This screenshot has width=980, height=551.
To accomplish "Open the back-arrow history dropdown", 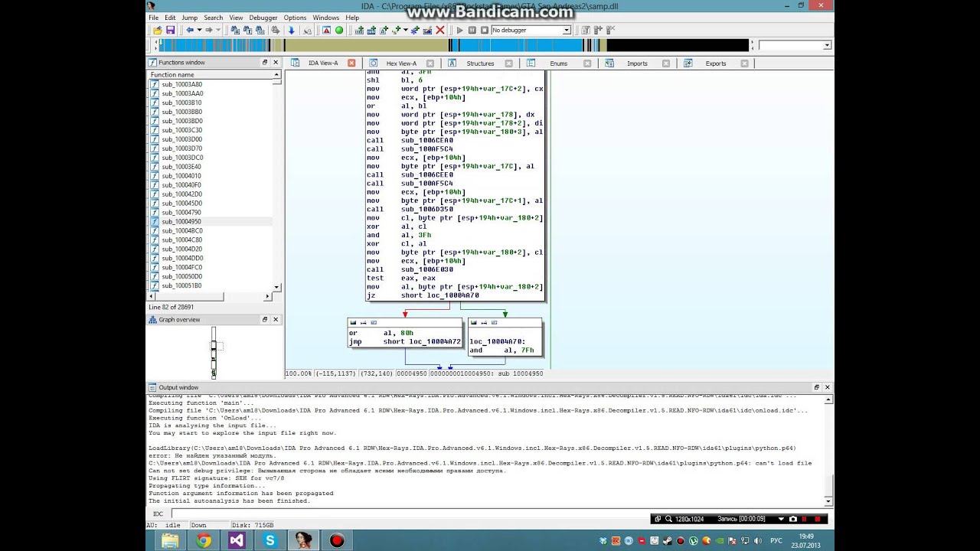I will click(x=199, y=30).
